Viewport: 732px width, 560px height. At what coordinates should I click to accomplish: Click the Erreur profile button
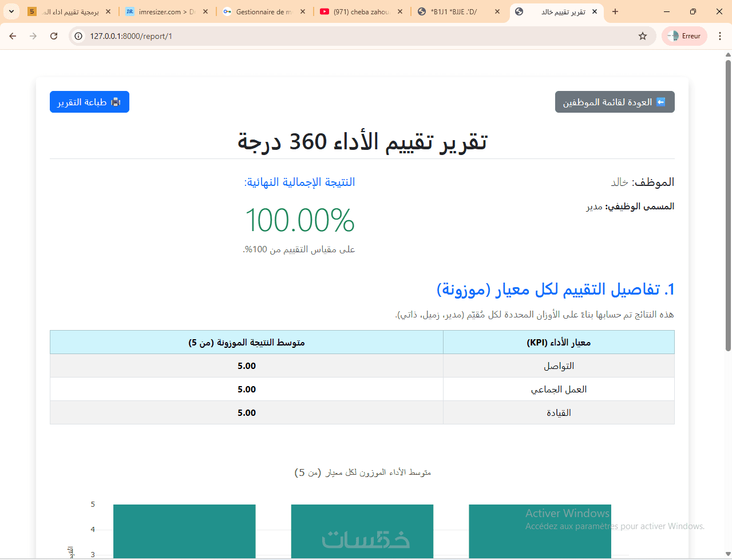684,36
